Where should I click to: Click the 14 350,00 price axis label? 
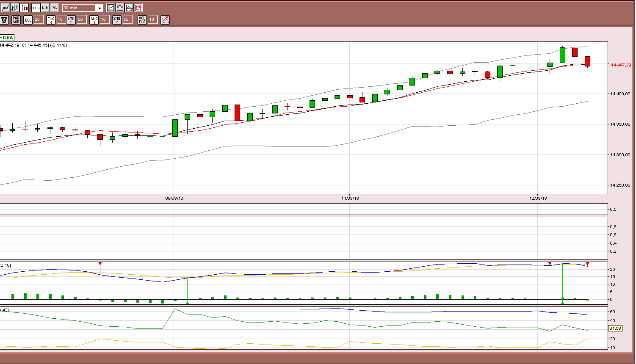(x=620, y=124)
